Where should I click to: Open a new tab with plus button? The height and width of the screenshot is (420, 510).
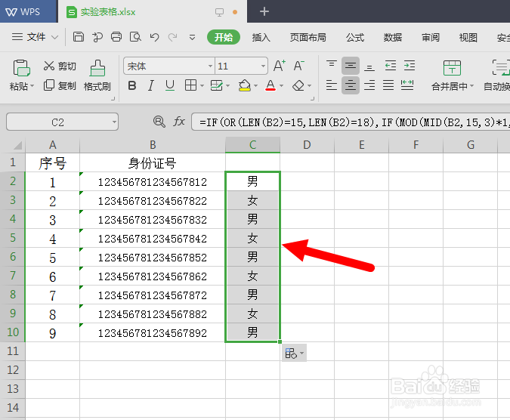264,11
